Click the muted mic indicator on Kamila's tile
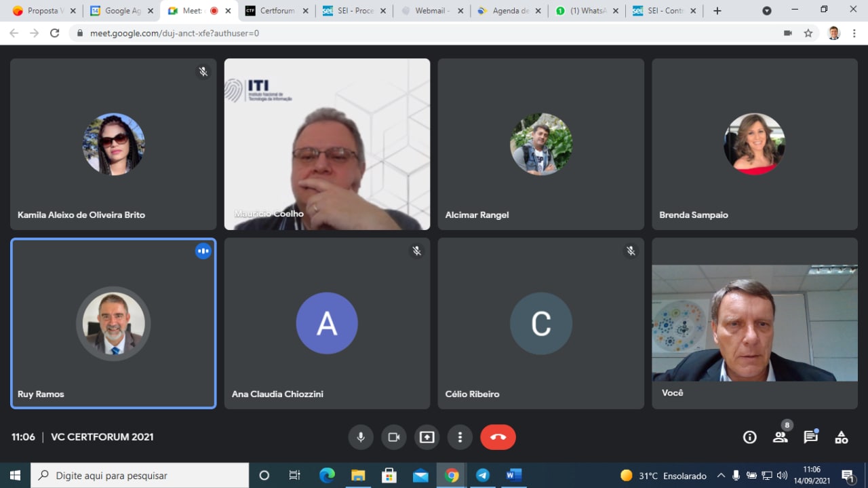Screen dimensions: 868x488 coord(203,71)
